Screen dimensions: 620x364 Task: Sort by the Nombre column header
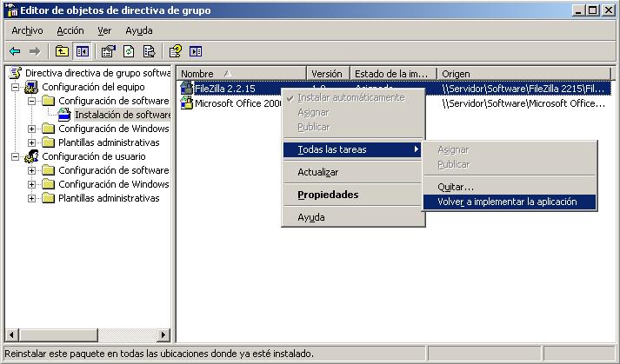242,74
